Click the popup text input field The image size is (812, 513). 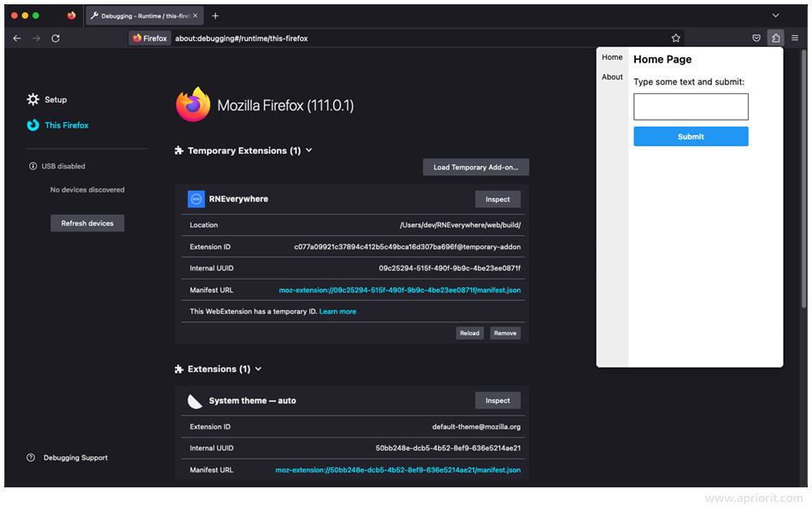[x=691, y=107]
